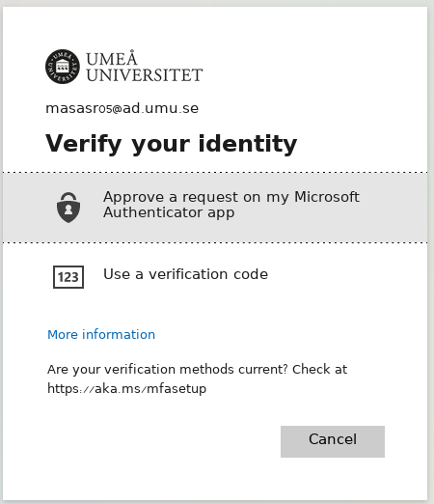
Task: Click the https://aka.ms/mfasetup URL text
Action: point(127,388)
